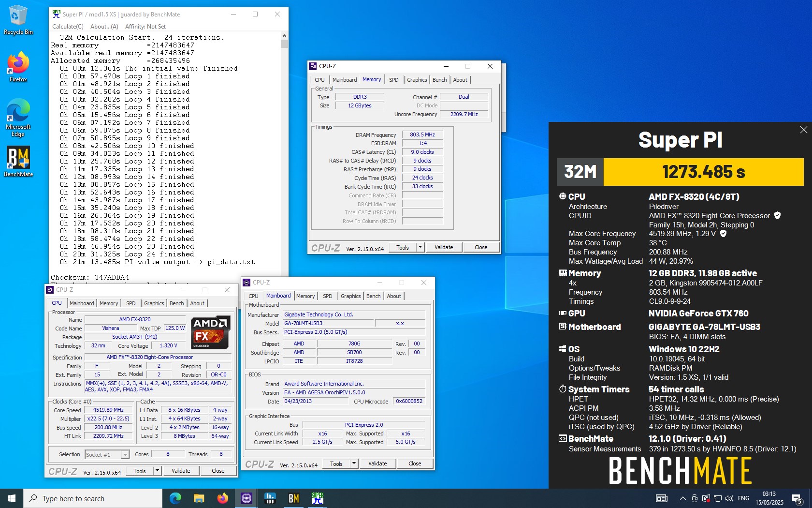The width and height of the screenshot is (812, 508).
Task: Click the Core Speed value 4519.89 MHz
Action: (x=108, y=410)
